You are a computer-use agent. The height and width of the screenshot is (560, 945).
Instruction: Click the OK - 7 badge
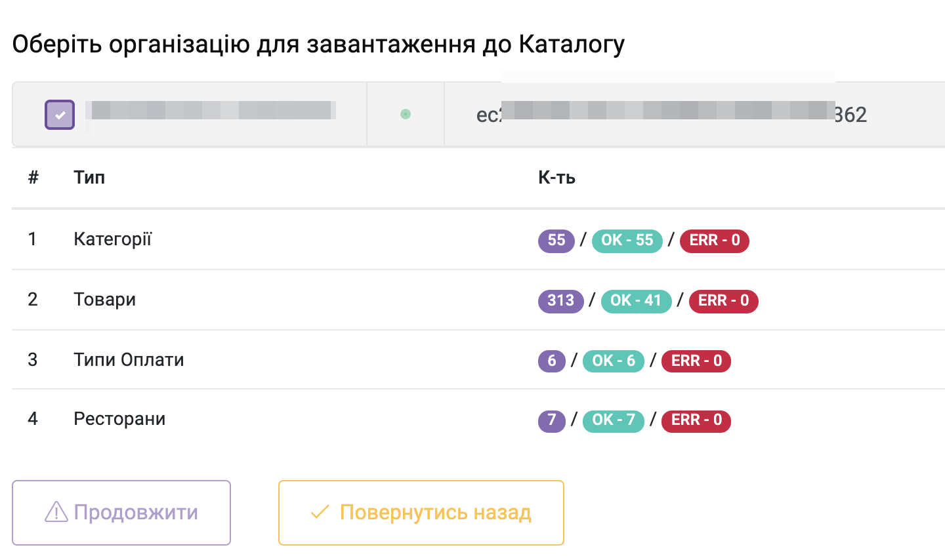coord(613,420)
